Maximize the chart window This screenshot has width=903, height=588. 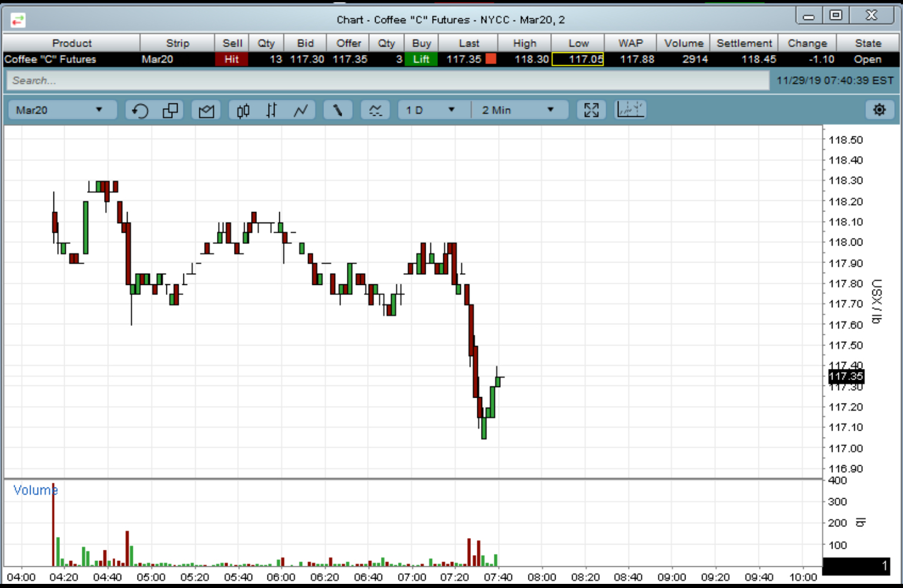(836, 15)
